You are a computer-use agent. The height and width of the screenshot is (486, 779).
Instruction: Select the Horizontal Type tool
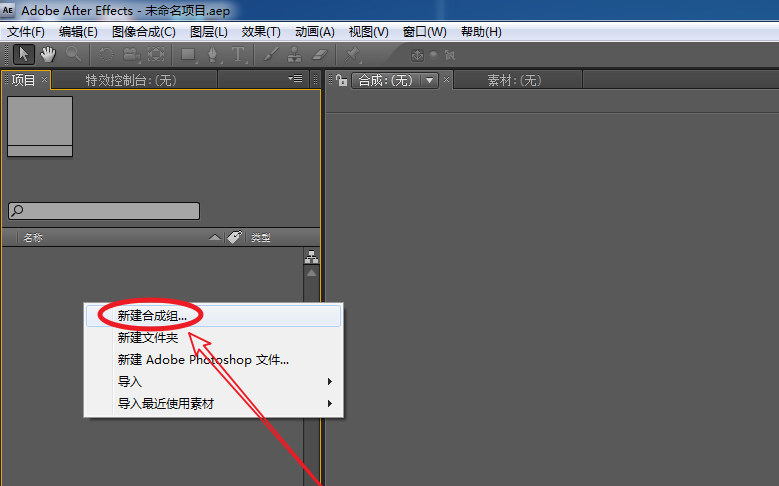(238, 55)
